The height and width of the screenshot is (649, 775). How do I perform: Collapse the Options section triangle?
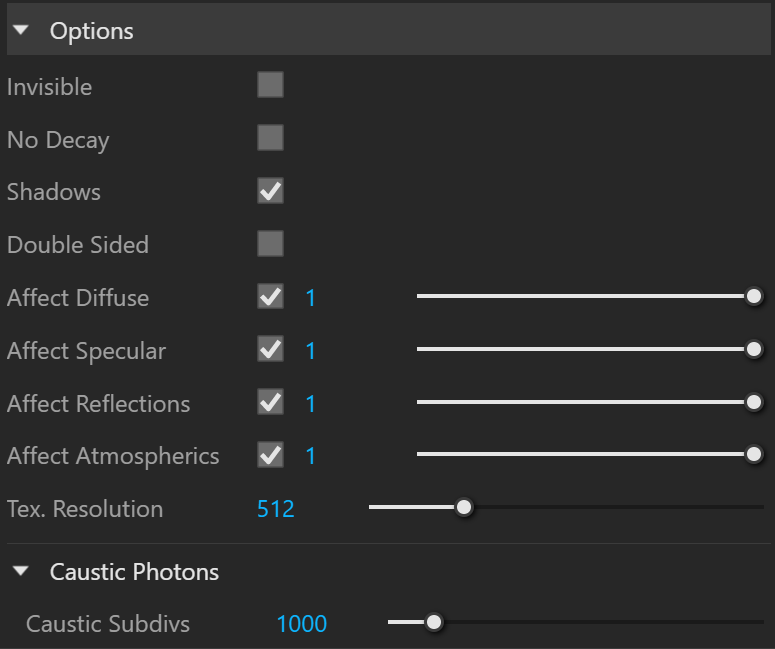21,30
